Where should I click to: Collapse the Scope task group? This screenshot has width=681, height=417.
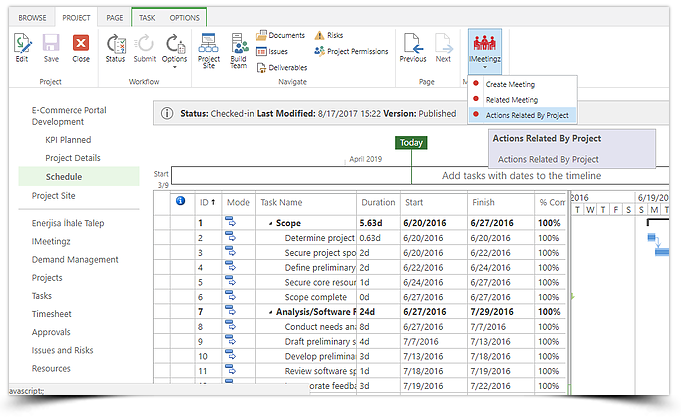[271, 224]
